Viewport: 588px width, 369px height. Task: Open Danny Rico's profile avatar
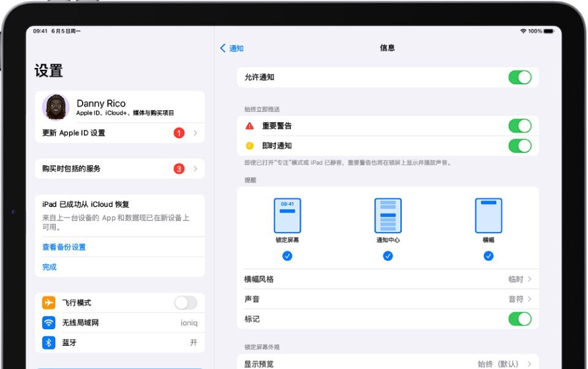(x=56, y=106)
